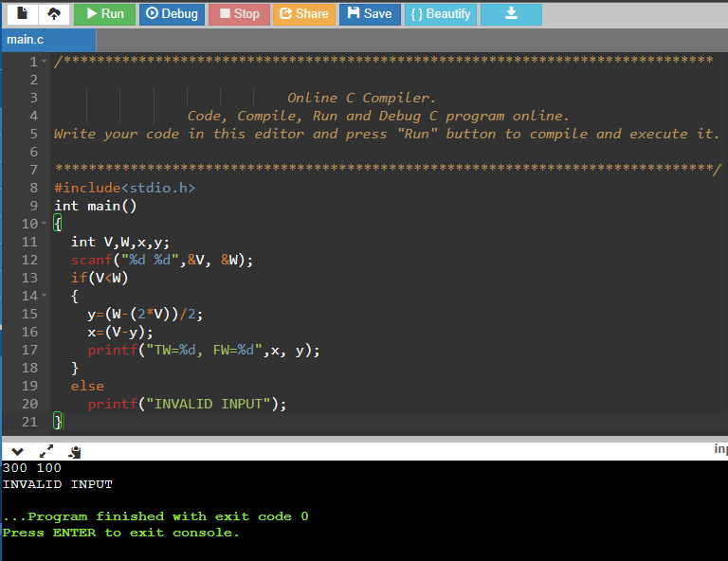Click the x=(V-y); assignment line
This screenshot has height=561, width=728.
(x=119, y=333)
